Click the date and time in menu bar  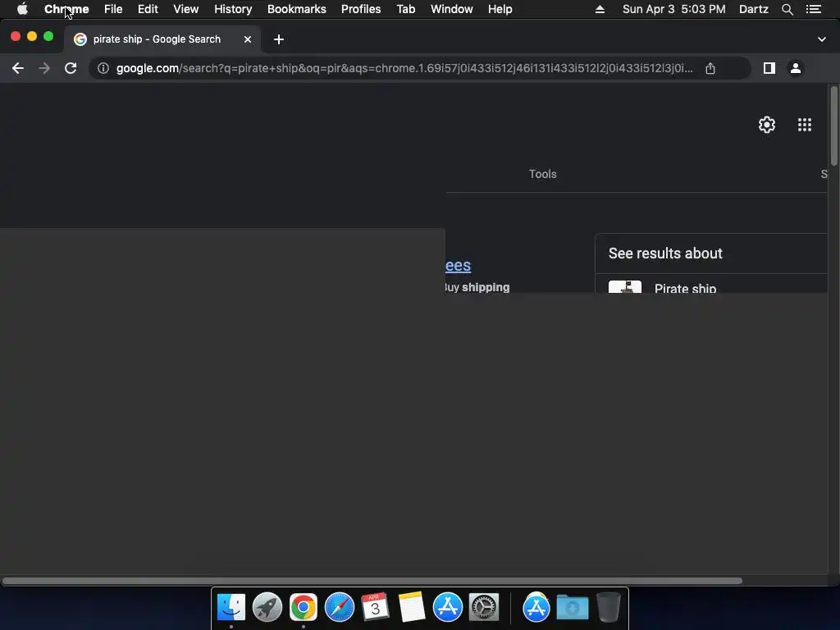point(674,9)
